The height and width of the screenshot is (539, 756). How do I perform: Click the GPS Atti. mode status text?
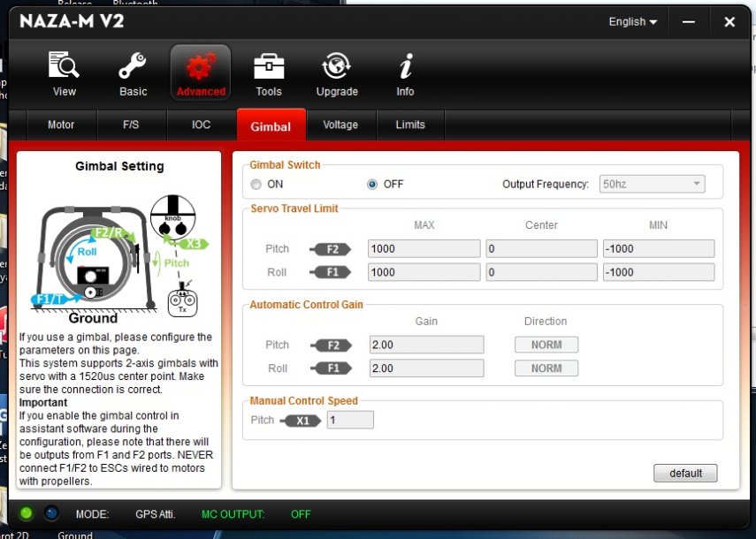pos(155,514)
